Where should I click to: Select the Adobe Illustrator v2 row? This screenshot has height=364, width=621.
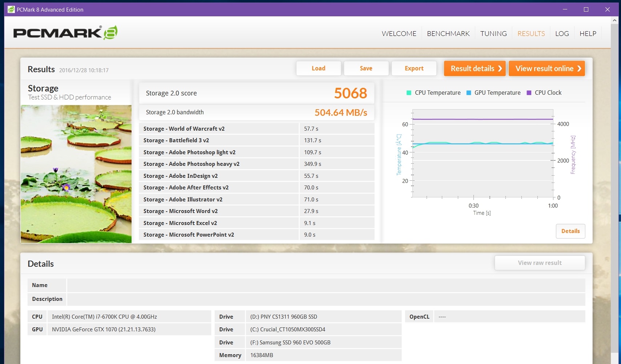(x=257, y=200)
